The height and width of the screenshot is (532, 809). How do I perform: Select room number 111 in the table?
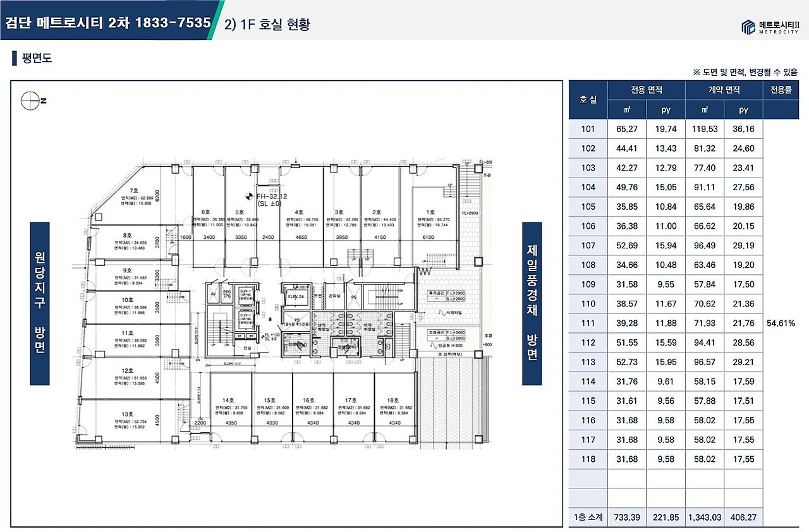(x=588, y=323)
